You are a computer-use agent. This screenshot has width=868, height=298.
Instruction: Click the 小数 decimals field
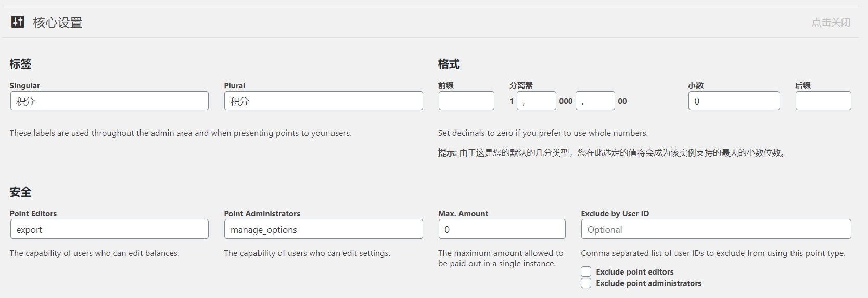pos(734,101)
